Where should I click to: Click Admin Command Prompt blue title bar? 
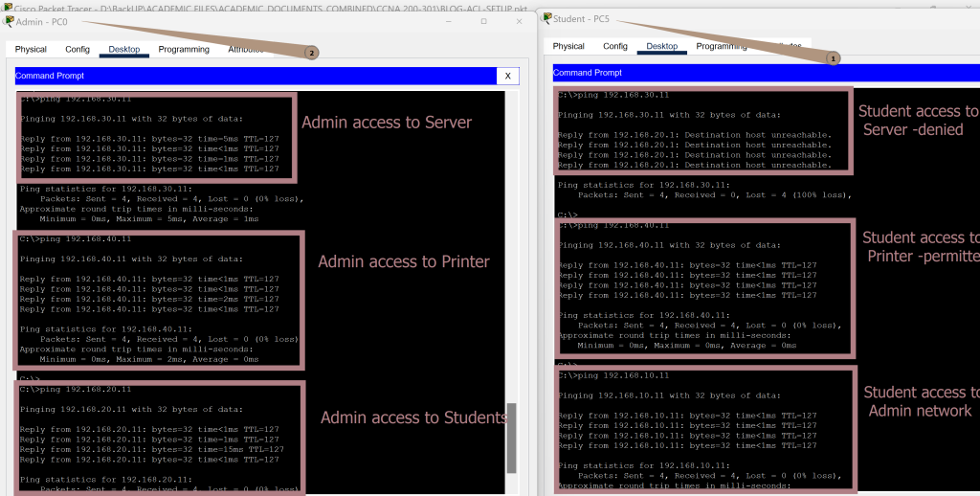249,76
